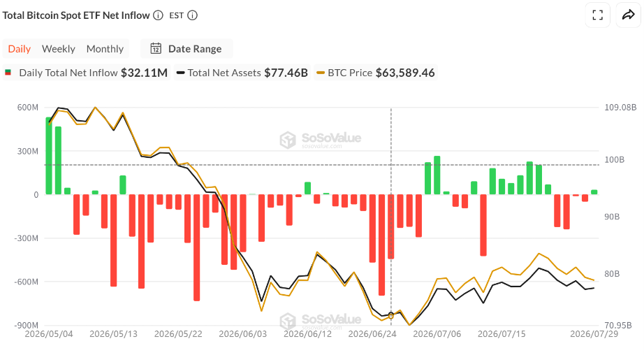Image resolution: width=644 pixels, height=355 pixels.
Task: Open fullscreen chart view icon
Action: tap(598, 15)
